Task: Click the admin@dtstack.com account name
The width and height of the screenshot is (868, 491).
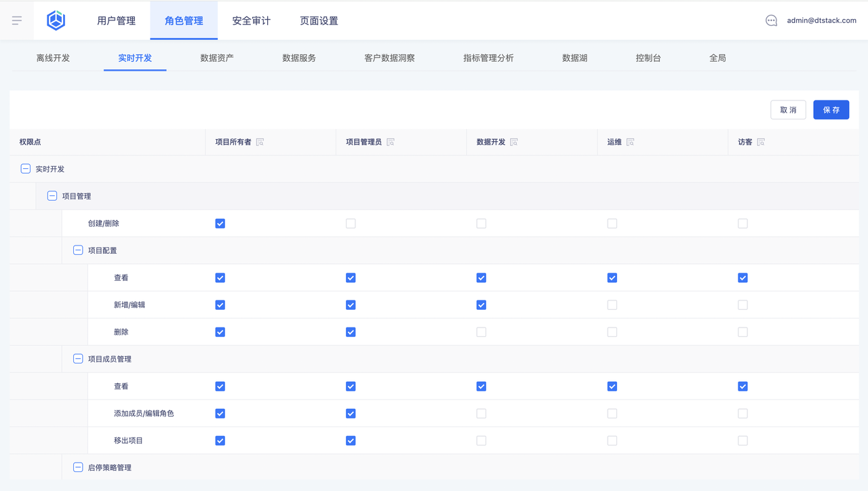Action: (821, 20)
